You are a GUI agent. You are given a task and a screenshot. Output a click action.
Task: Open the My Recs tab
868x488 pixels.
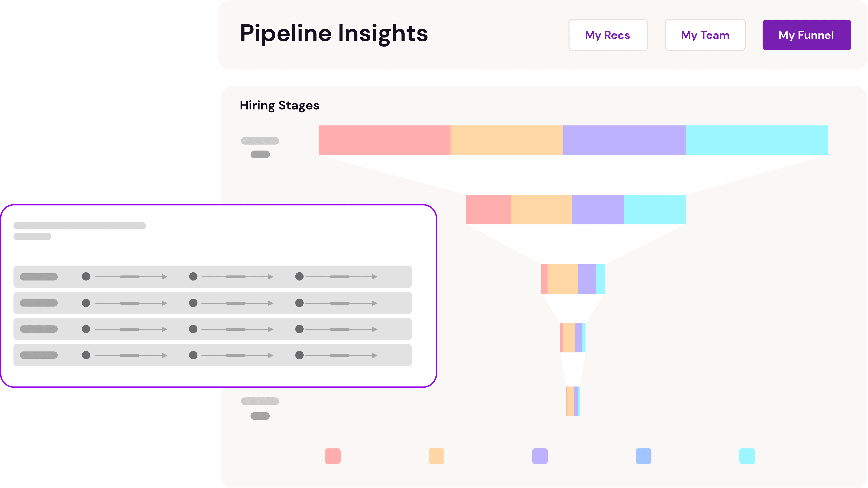point(608,35)
